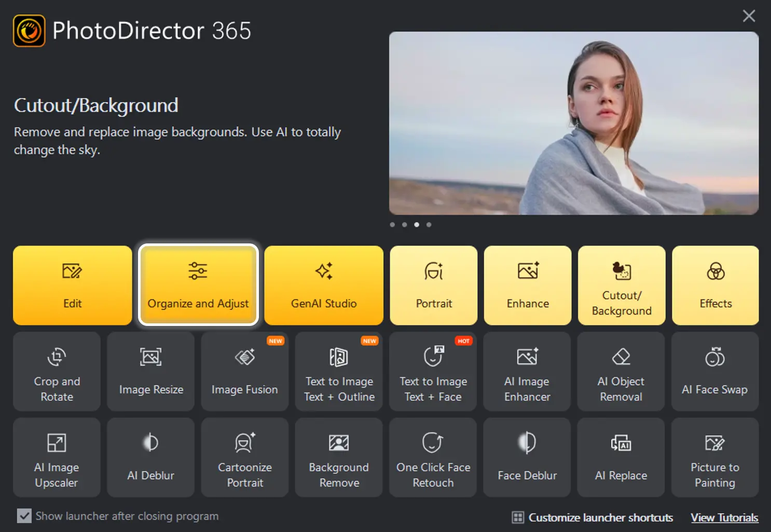The width and height of the screenshot is (771, 532).
Task: Select Organize and Adjust
Action: tap(198, 285)
